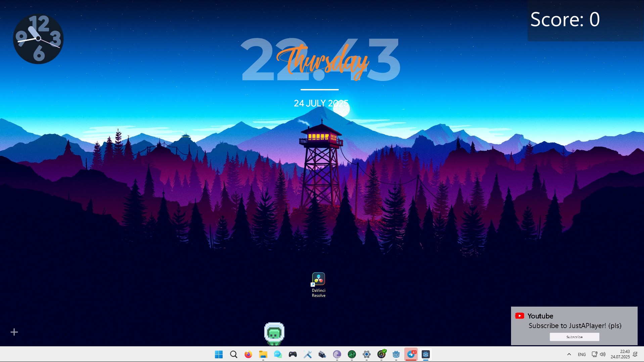The height and width of the screenshot is (362, 644).
Task: Open the notification bell in the tray
Action: click(635, 354)
